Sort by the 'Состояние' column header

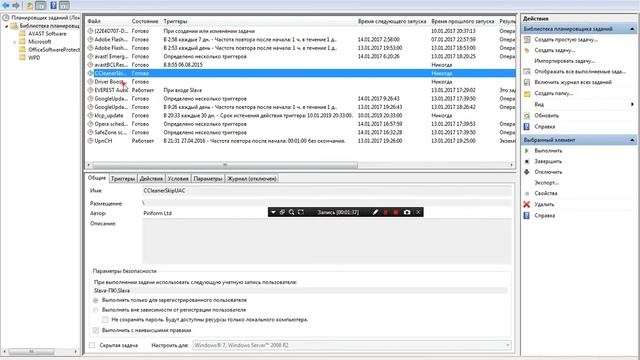point(145,21)
